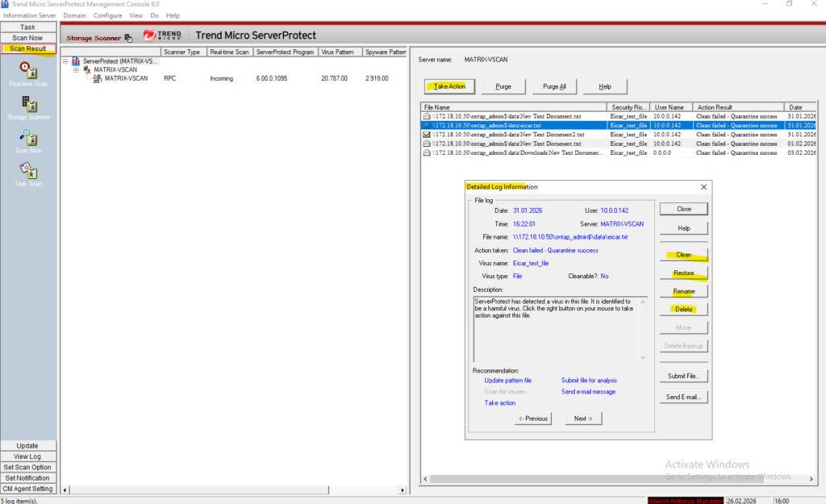
Task: Click the ServerPecting root domain icon
Action: 77,61
